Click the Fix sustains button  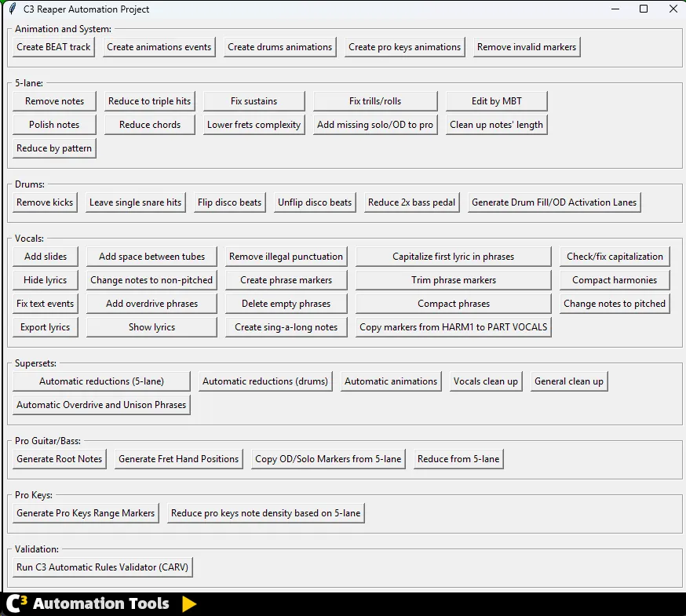[254, 101]
